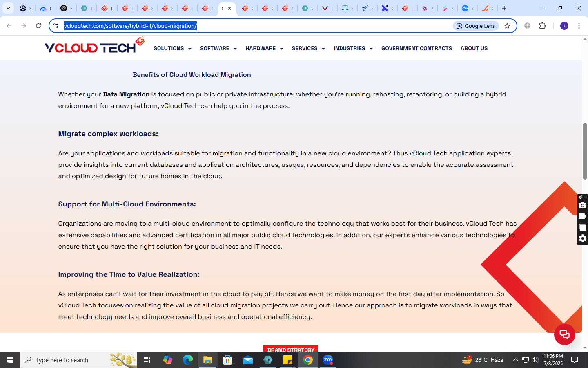Open GOVERNMENT CONTRACTS page
The width and height of the screenshot is (588, 368).
click(x=416, y=48)
